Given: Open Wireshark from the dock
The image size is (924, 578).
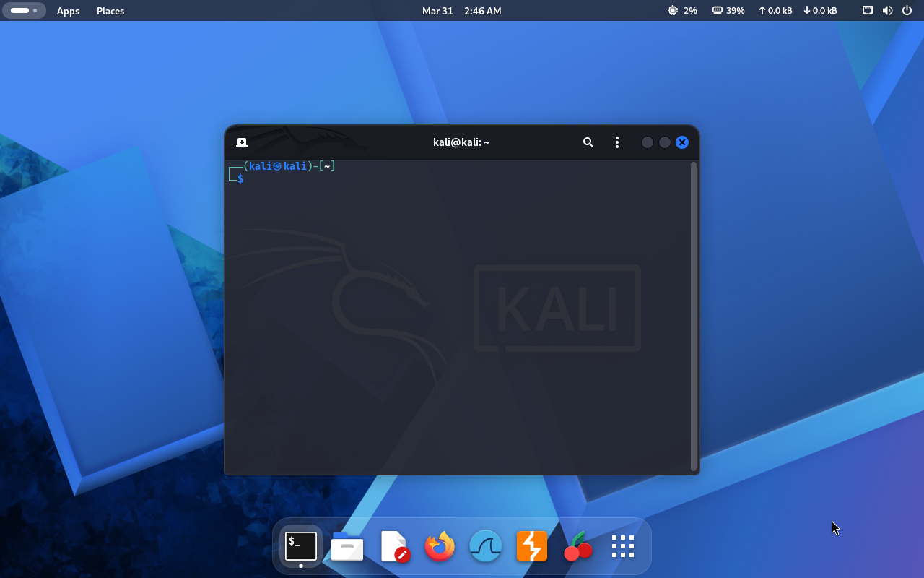Looking at the screenshot, I should click(486, 547).
